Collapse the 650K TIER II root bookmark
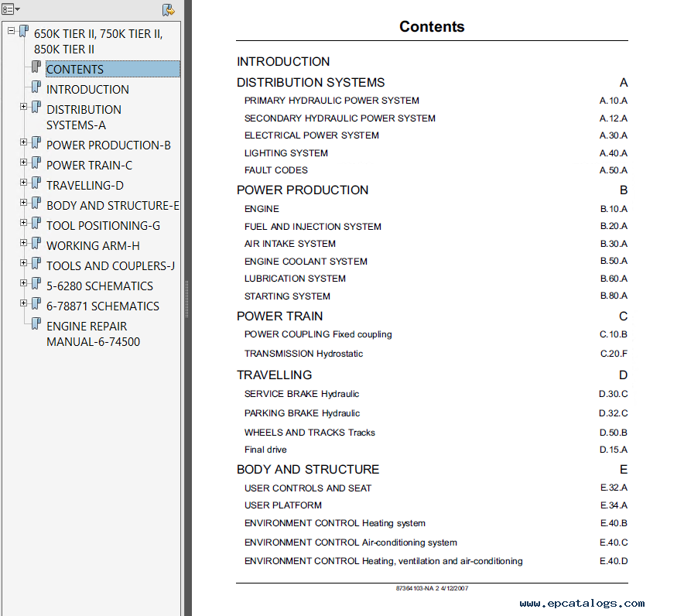Image resolution: width=684 pixels, height=616 pixels. pyautogui.click(x=12, y=31)
